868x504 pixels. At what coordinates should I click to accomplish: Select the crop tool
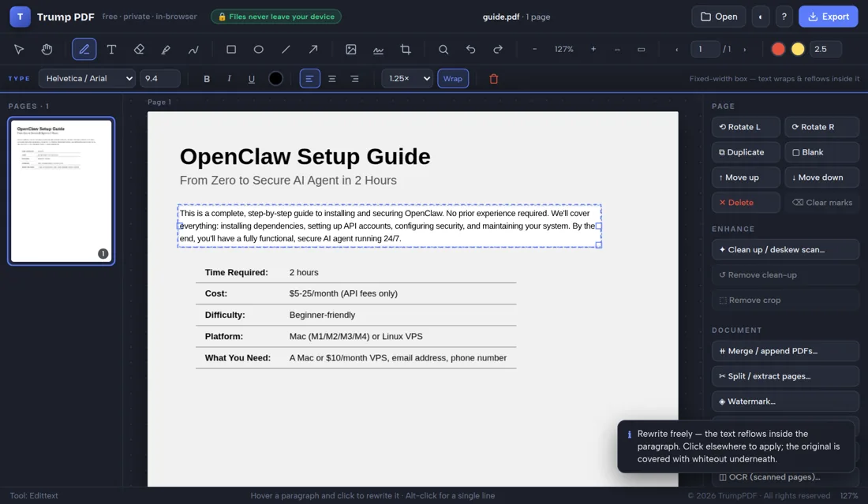(x=406, y=49)
